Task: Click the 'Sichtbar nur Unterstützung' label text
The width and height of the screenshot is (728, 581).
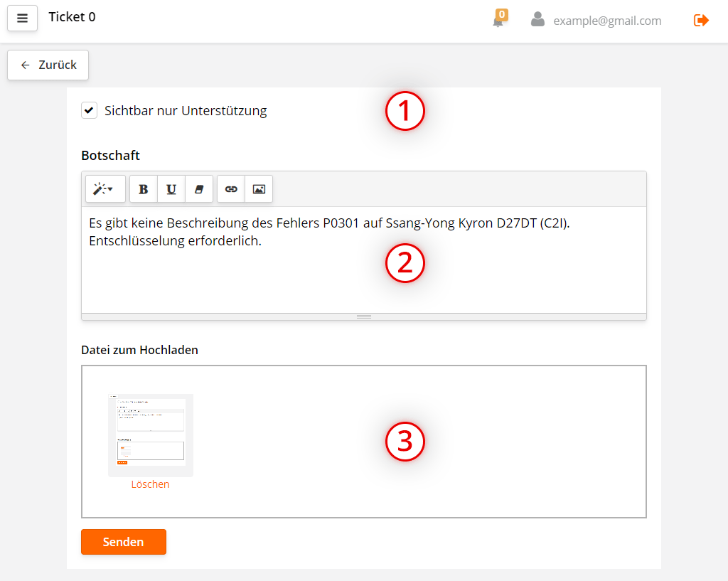Action: click(x=186, y=110)
